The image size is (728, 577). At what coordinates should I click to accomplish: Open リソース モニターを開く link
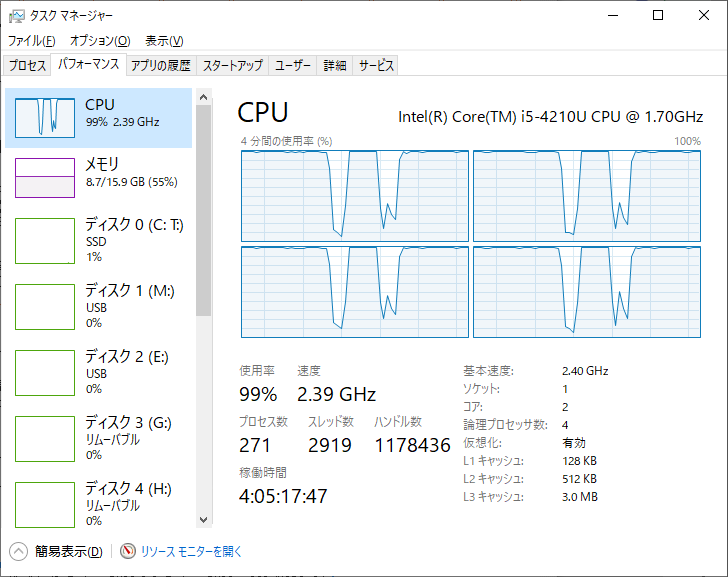(x=191, y=551)
